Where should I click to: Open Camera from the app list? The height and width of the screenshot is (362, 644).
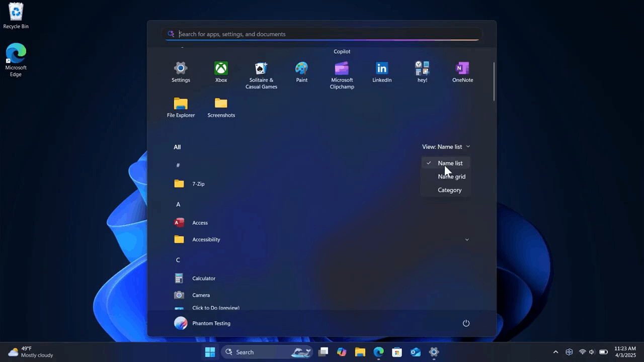[x=322, y=295]
